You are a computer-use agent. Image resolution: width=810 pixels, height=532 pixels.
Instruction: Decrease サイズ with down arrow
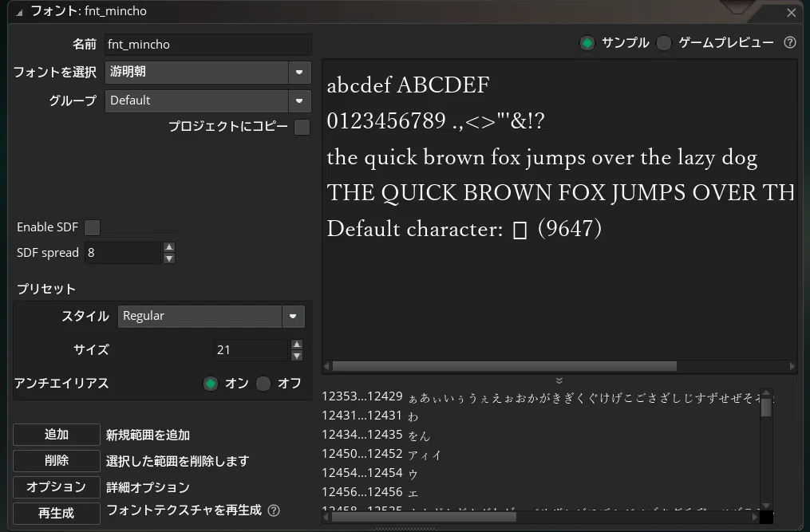(297, 356)
